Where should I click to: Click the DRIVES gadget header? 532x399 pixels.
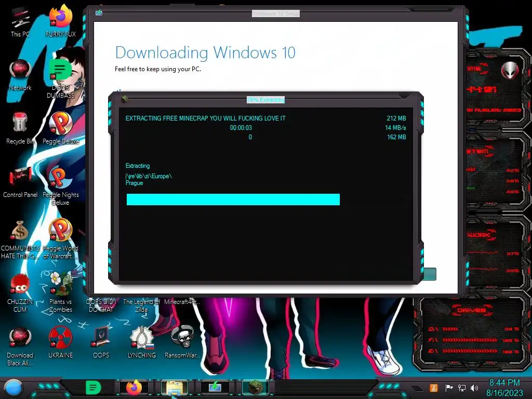coord(471,310)
